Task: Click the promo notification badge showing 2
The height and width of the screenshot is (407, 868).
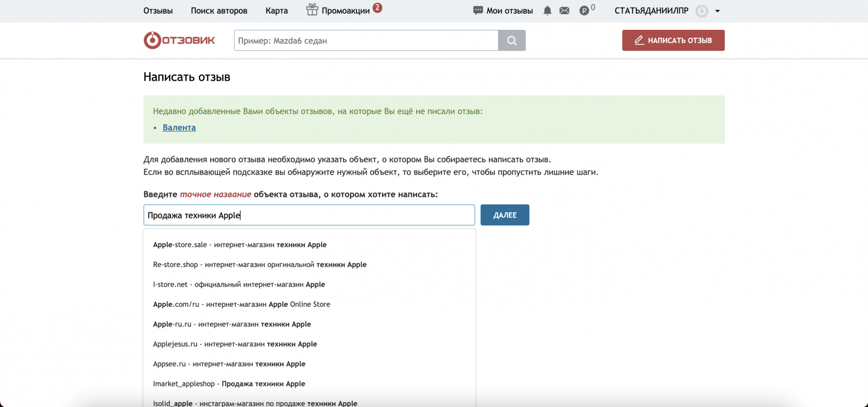Action: pos(378,8)
